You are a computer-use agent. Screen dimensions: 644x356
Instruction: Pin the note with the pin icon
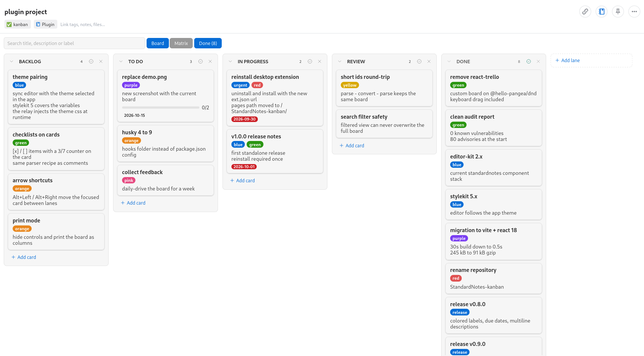[618, 12]
